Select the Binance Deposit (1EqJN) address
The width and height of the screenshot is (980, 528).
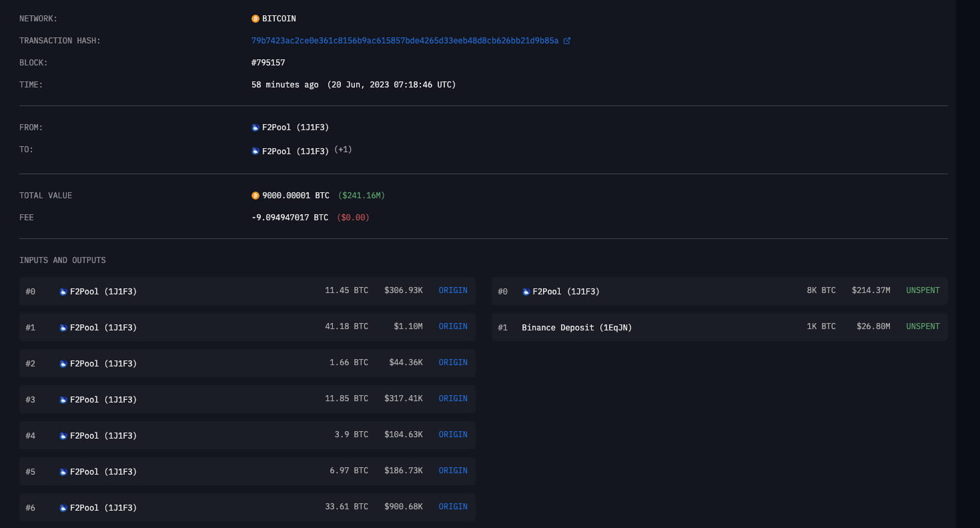click(x=576, y=327)
